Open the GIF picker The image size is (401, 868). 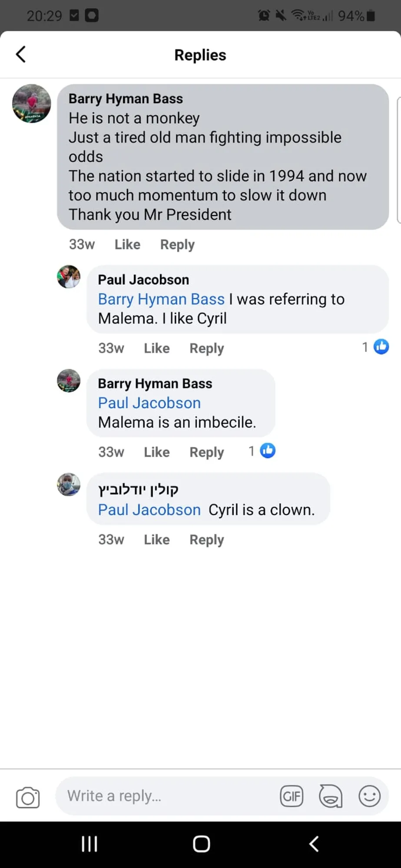click(291, 796)
